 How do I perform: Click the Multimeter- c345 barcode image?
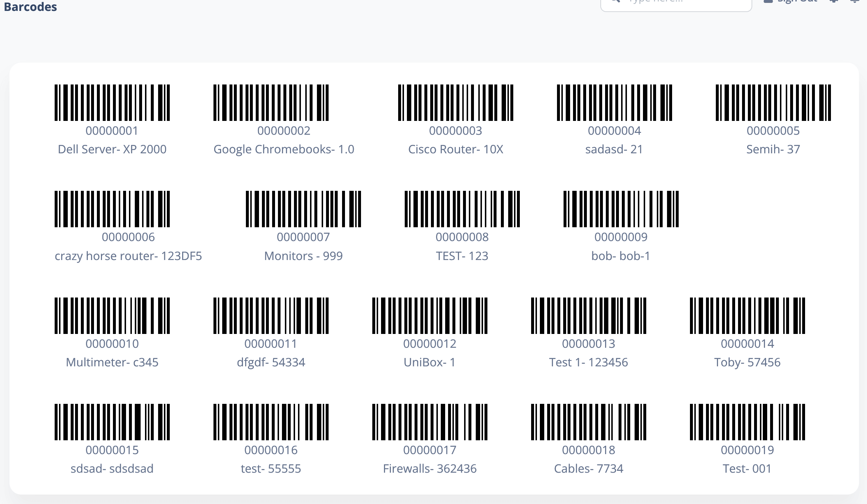tap(112, 316)
